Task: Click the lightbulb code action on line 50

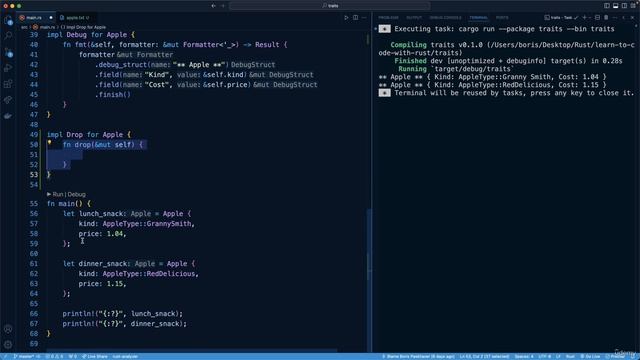Action: pyautogui.click(x=49, y=142)
